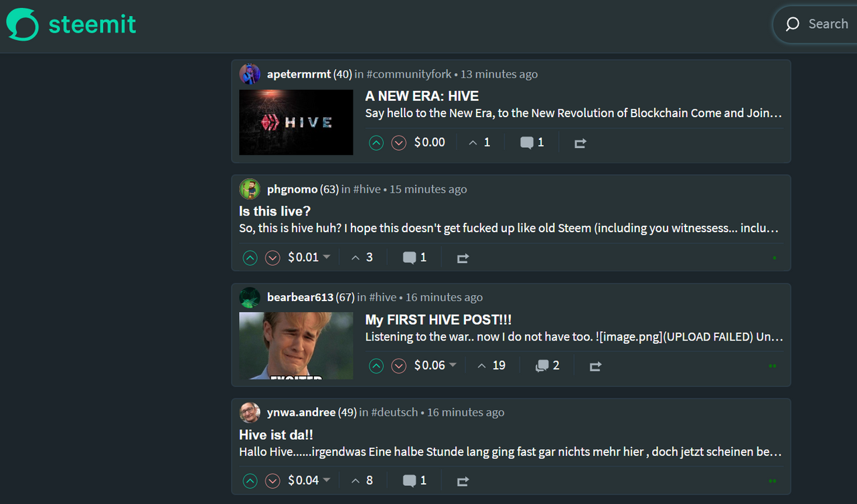Image resolution: width=857 pixels, height=504 pixels.
Task: Toggle upvote on "My FIRST HIVE POST!!!"
Action: [x=376, y=365]
